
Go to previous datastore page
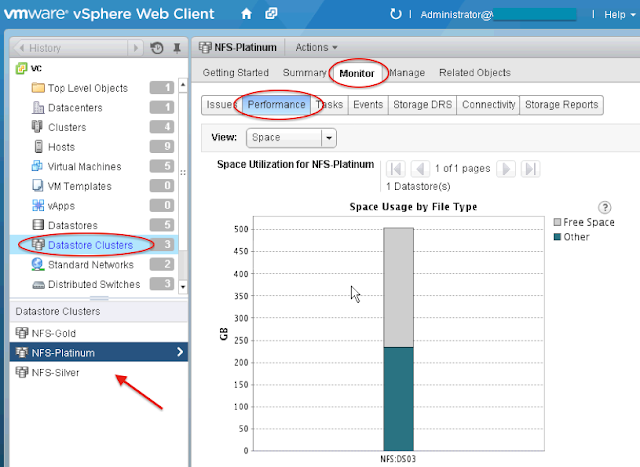pos(420,169)
